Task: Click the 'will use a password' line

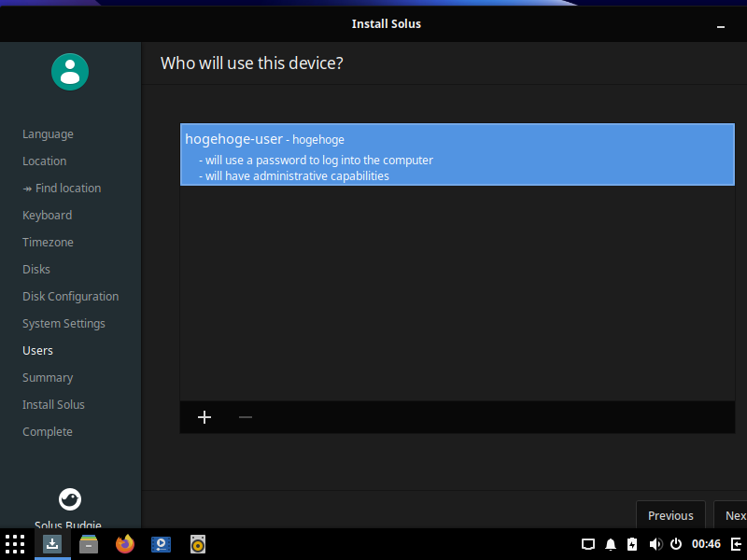Action: (x=316, y=160)
